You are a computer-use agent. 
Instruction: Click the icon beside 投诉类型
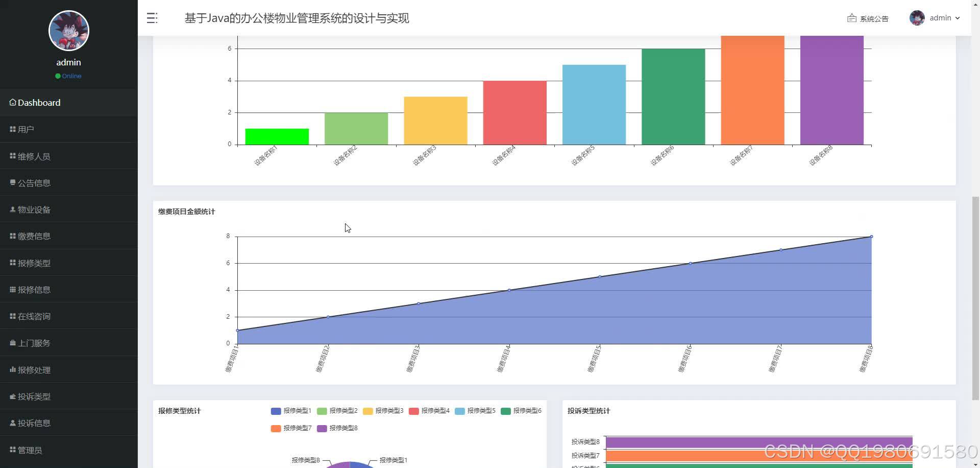point(13,396)
